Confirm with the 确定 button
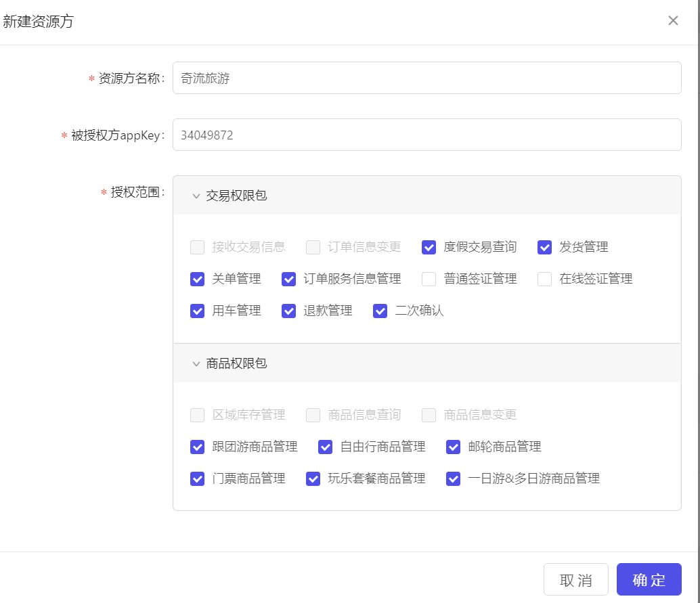700x603 pixels. [x=649, y=580]
